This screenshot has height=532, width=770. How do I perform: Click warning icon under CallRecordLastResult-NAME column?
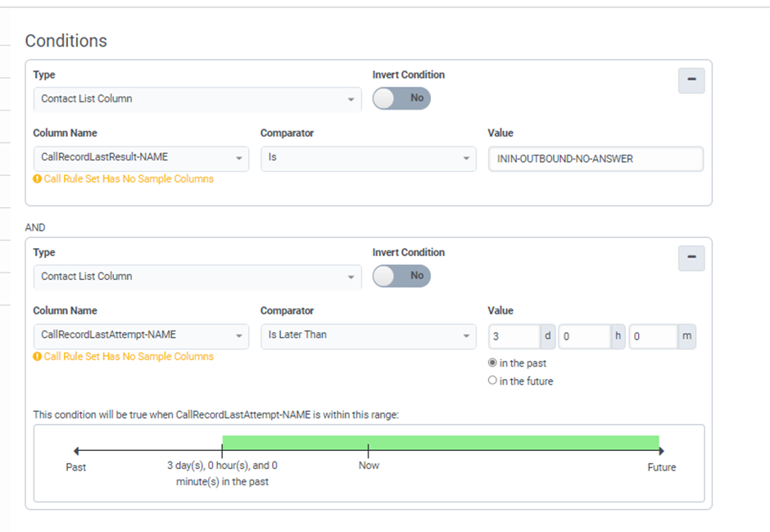(37, 179)
